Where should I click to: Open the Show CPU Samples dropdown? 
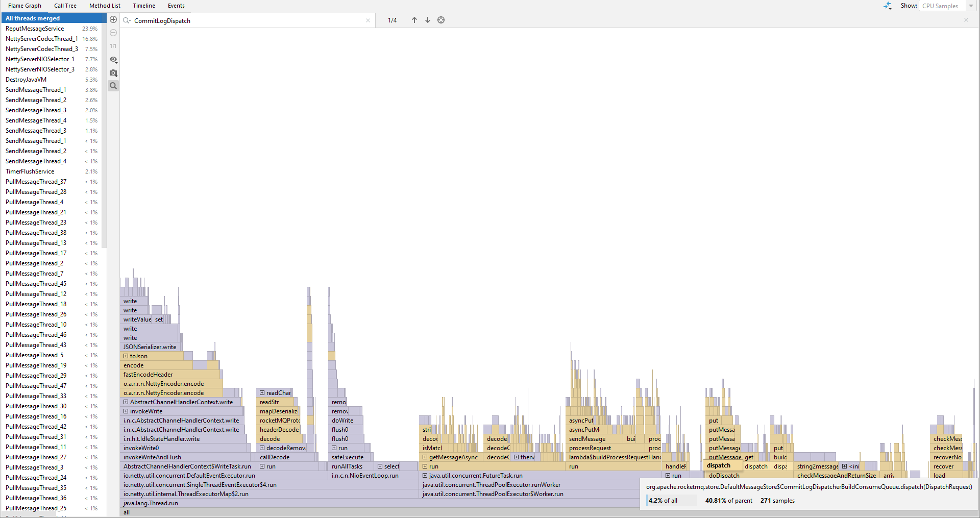point(947,6)
